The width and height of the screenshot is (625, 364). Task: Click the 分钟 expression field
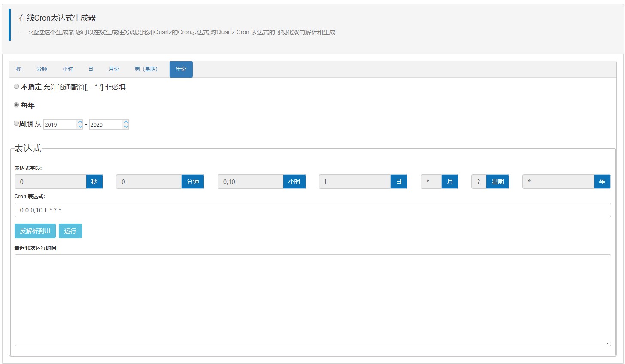[149, 182]
